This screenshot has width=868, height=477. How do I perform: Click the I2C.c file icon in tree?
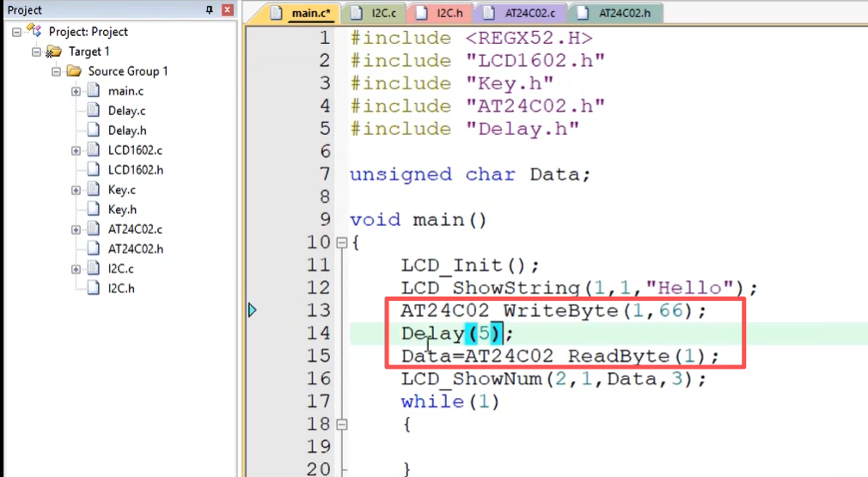point(94,268)
